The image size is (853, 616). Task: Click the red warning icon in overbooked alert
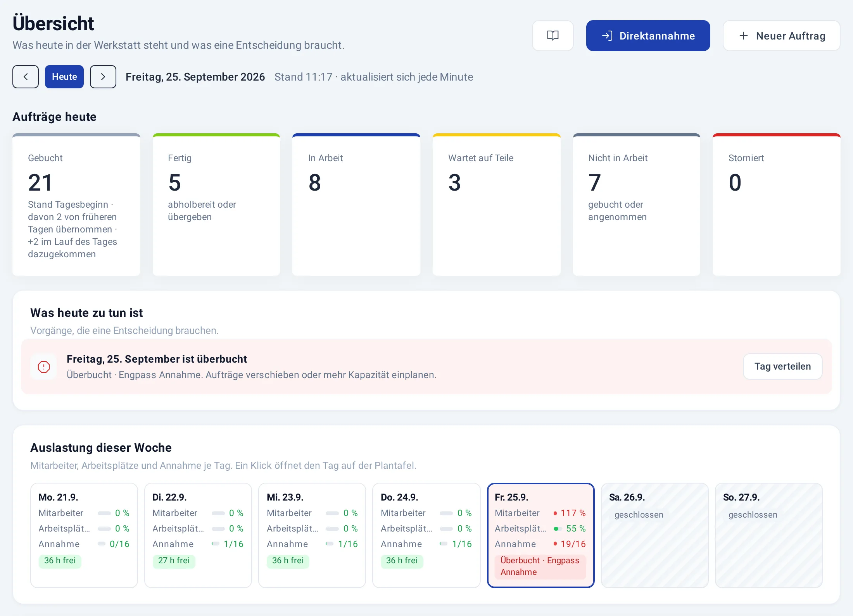point(44,367)
